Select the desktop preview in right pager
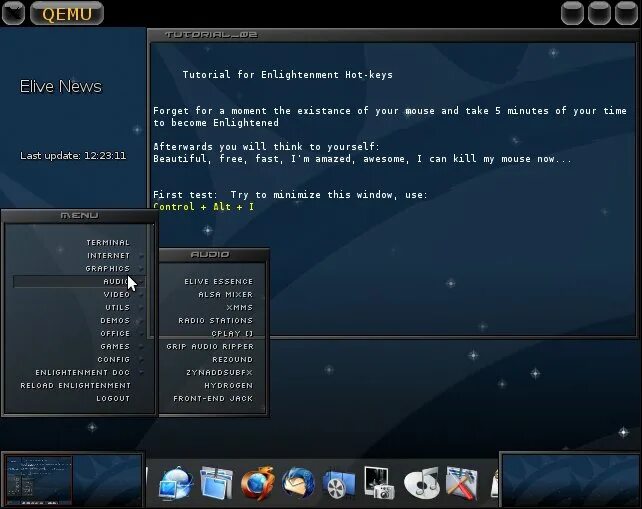This screenshot has width=642, height=509. click(x=569, y=480)
